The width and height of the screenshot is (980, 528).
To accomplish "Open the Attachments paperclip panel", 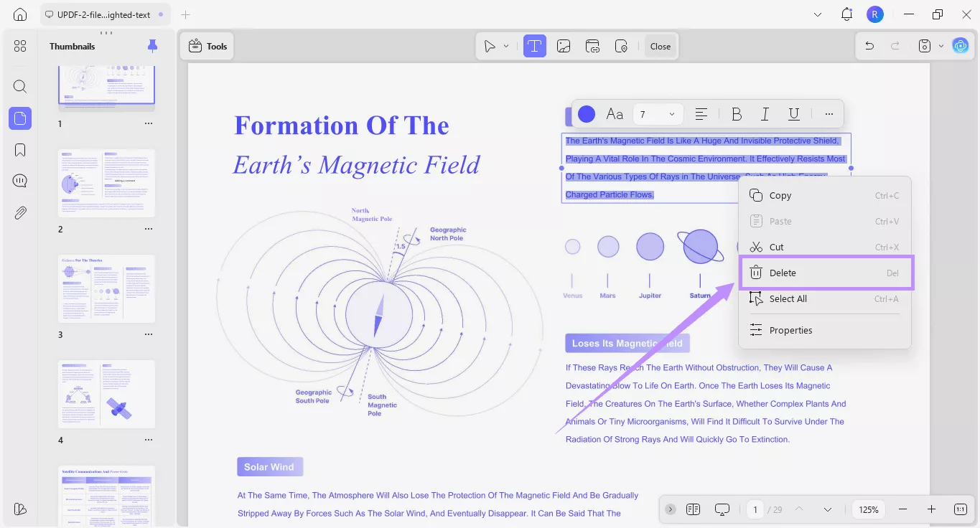I will point(20,212).
